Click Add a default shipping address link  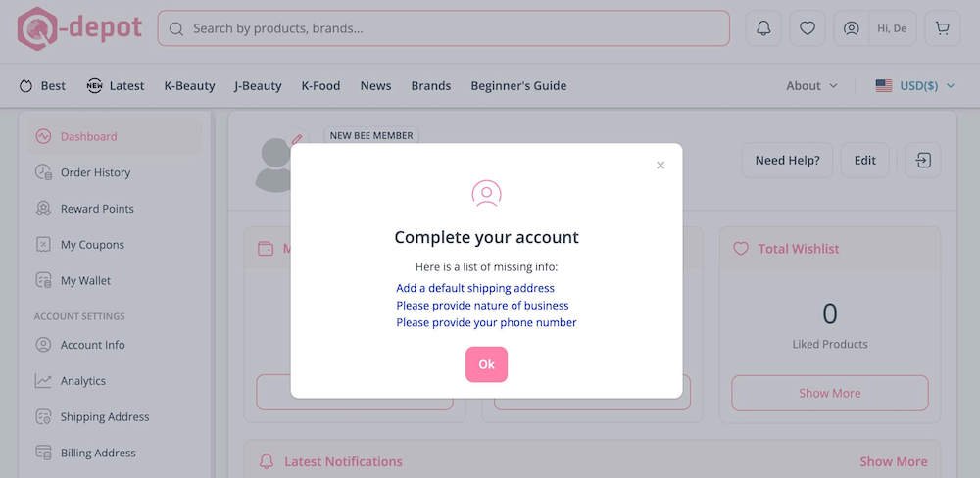(475, 288)
